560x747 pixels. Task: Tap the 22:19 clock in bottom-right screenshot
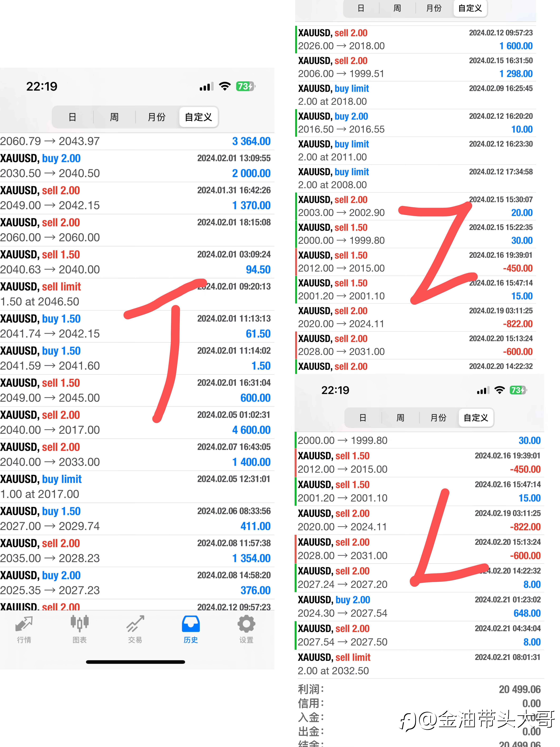click(335, 390)
